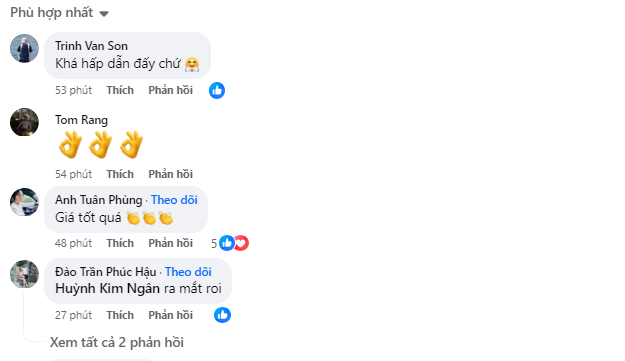Expand 'Xem tất cả 2 phản hồi'
The height and width of the screenshot is (361, 625).
[117, 342]
